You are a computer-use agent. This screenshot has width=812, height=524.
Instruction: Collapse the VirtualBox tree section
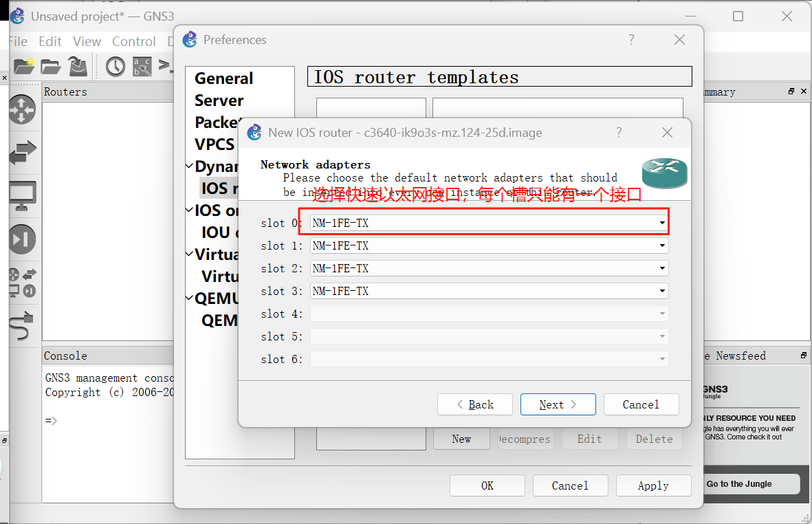pos(190,254)
